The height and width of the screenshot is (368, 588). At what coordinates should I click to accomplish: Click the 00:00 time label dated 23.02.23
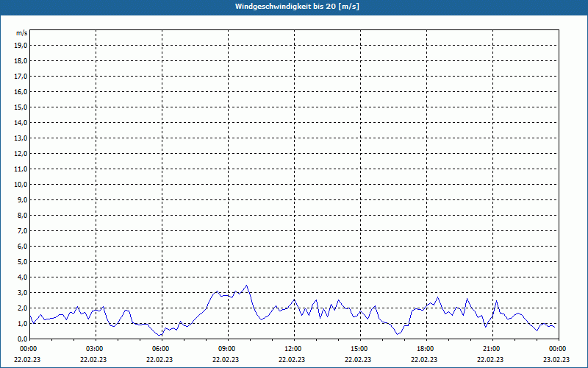tap(559, 349)
